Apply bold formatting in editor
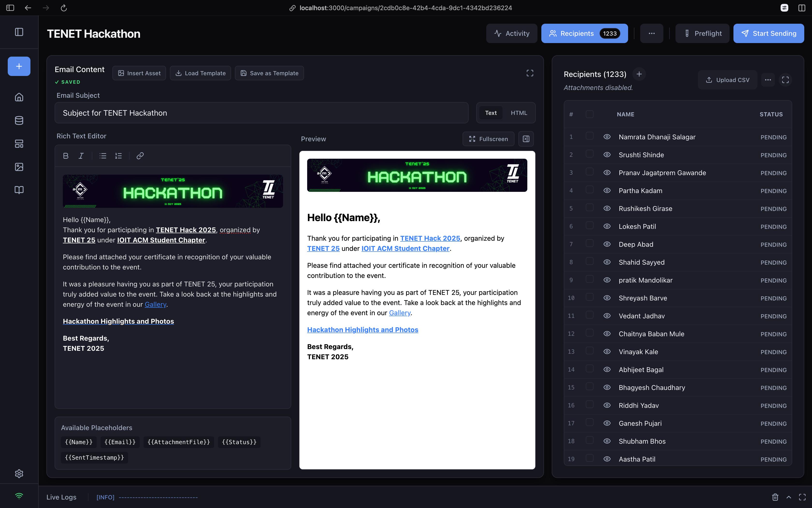Screen dimensions: 812x508 [66, 156]
